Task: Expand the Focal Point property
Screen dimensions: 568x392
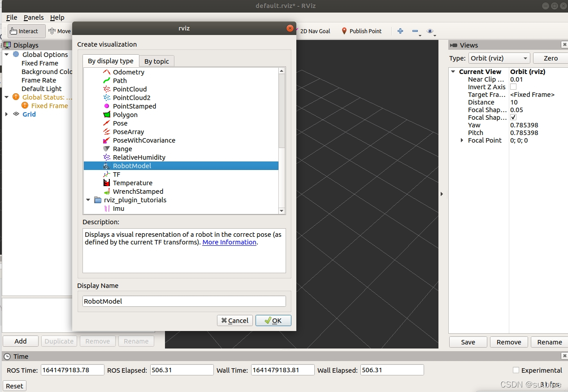Action: pos(462,140)
